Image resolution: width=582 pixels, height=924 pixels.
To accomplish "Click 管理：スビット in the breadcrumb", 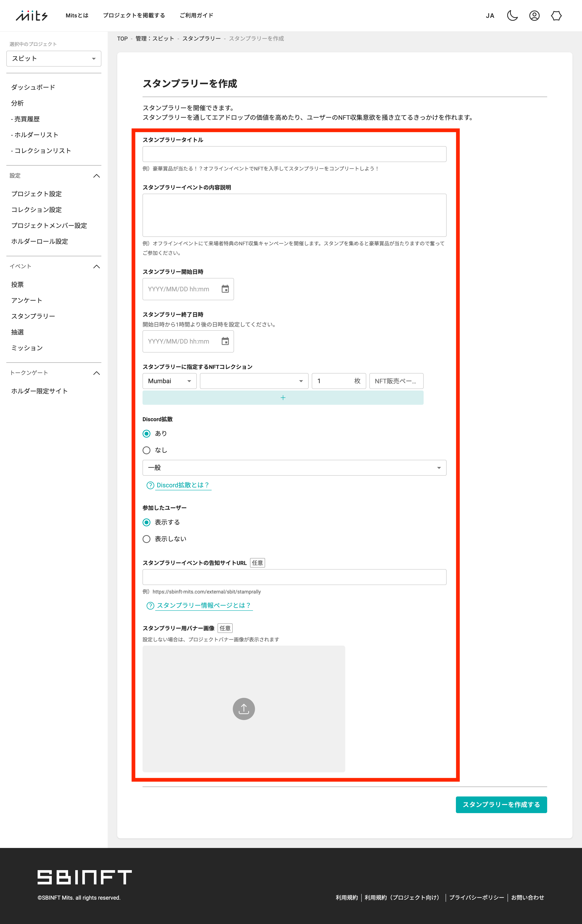I will pos(155,39).
